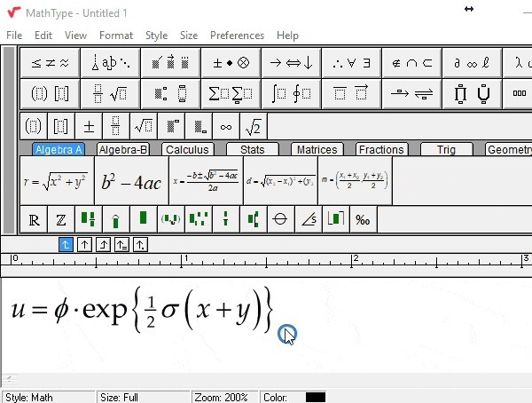Open the fence templates palette (parentheses, brackets)
The height and width of the screenshot is (403, 532).
51,94
